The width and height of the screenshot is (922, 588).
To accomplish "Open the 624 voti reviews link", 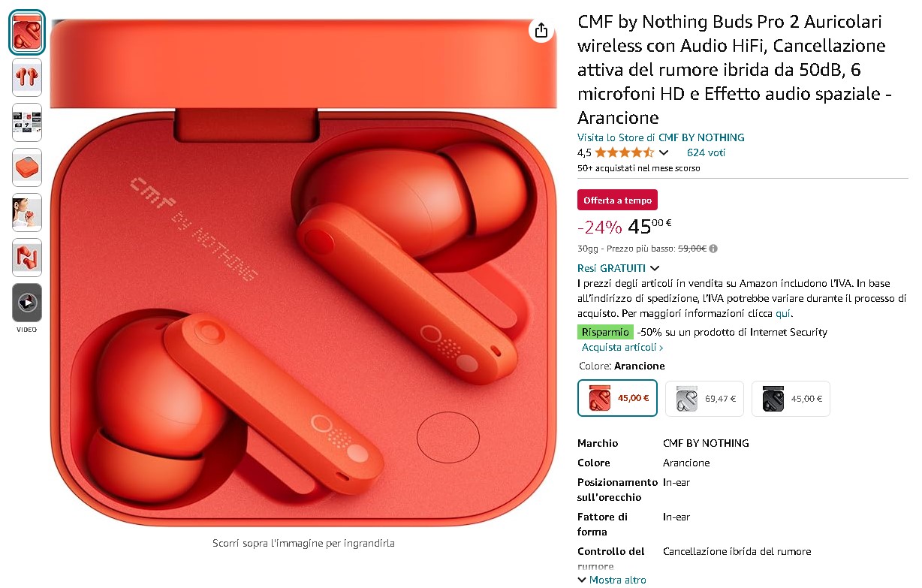I will pos(706,152).
